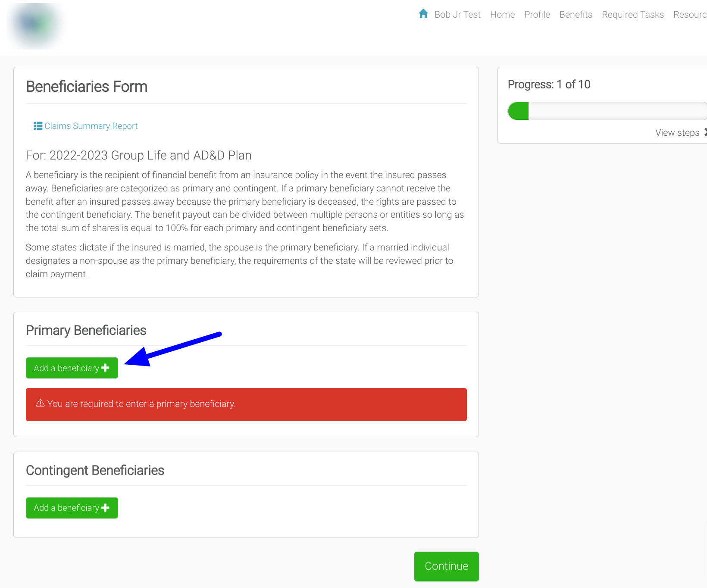Click the red required primary beneficiary alert
The width and height of the screenshot is (707, 588).
(246, 404)
